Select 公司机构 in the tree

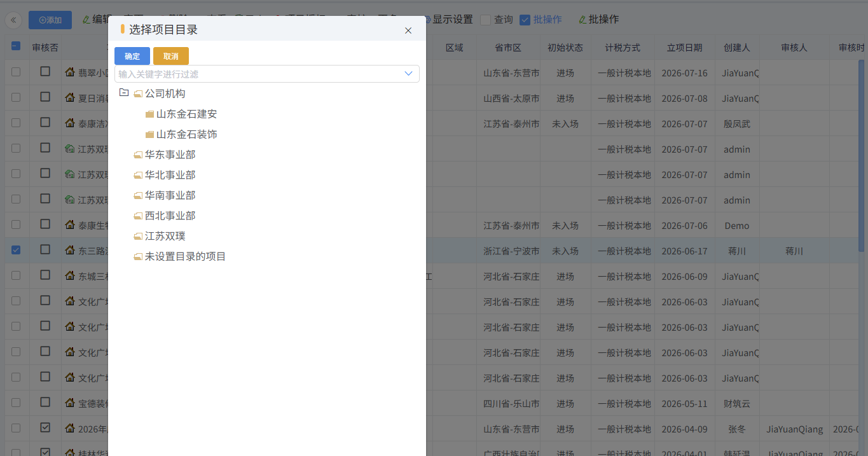pos(165,93)
